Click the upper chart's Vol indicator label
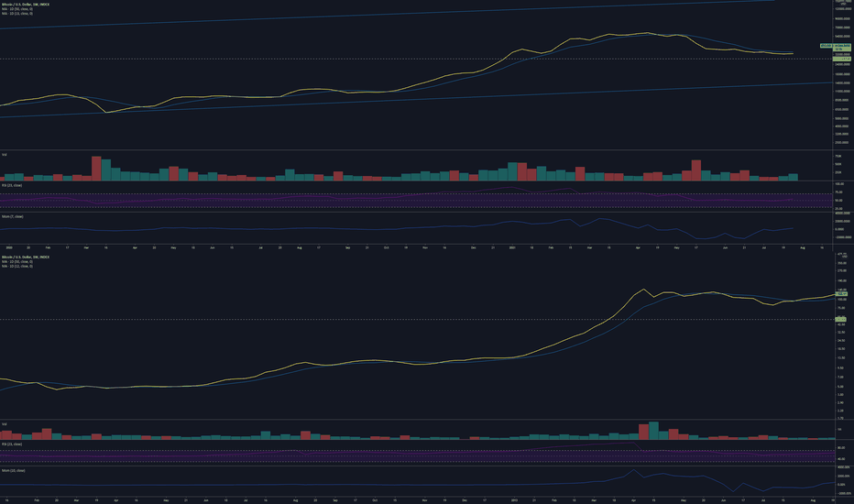 pos(5,155)
